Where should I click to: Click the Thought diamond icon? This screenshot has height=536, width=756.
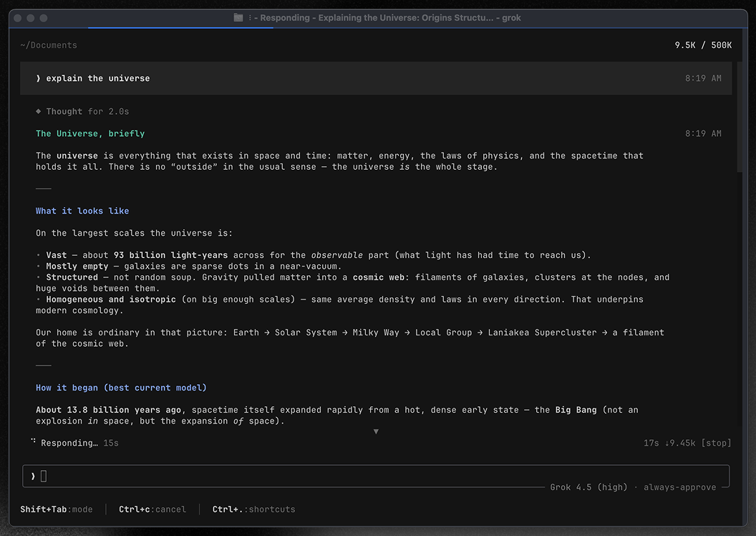point(38,111)
